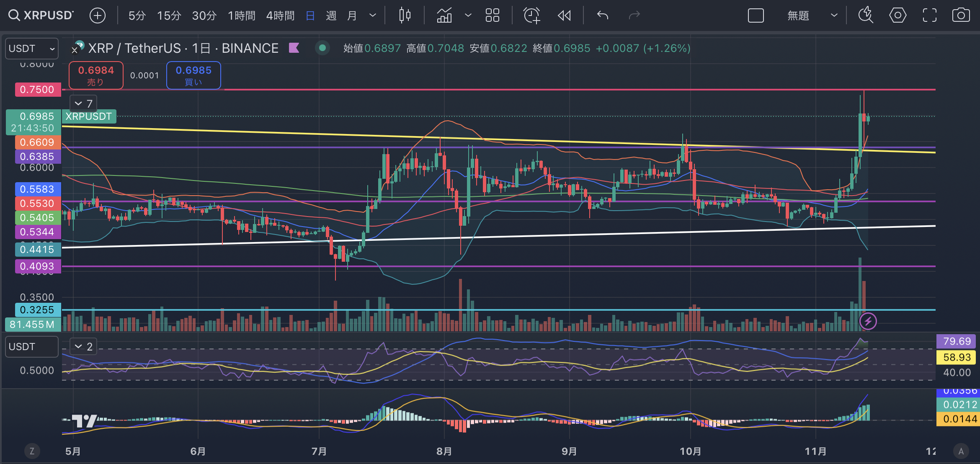This screenshot has width=980, height=464.
Task: Collapse the 2 indicators legend in lower pane
Action: pos(83,346)
